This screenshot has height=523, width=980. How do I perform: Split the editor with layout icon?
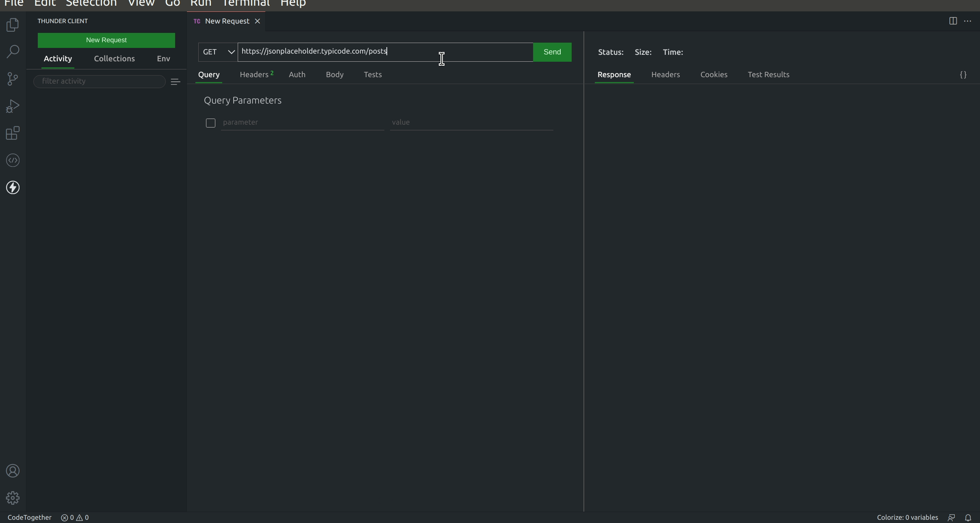(x=953, y=21)
